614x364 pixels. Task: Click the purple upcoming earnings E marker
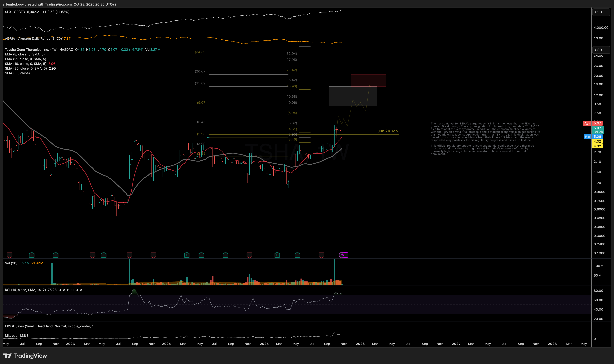346,255
